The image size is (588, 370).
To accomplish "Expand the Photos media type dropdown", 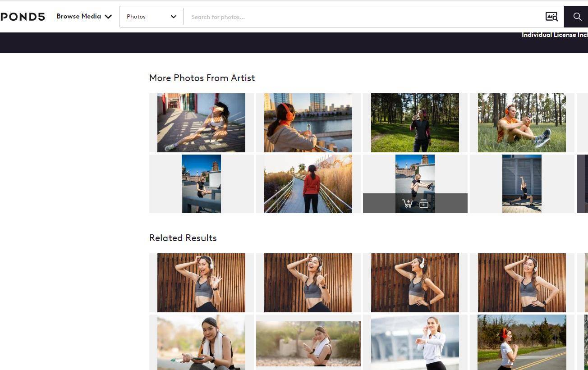I will point(151,17).
